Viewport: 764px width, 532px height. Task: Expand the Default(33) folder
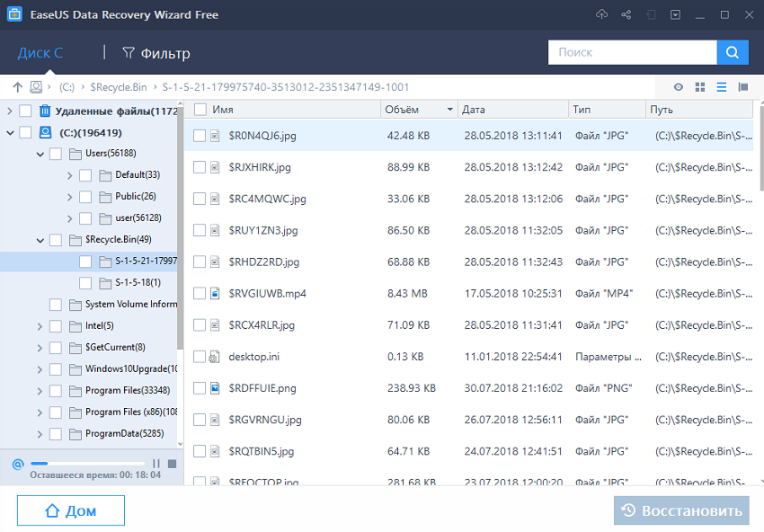tap(70, 175)
